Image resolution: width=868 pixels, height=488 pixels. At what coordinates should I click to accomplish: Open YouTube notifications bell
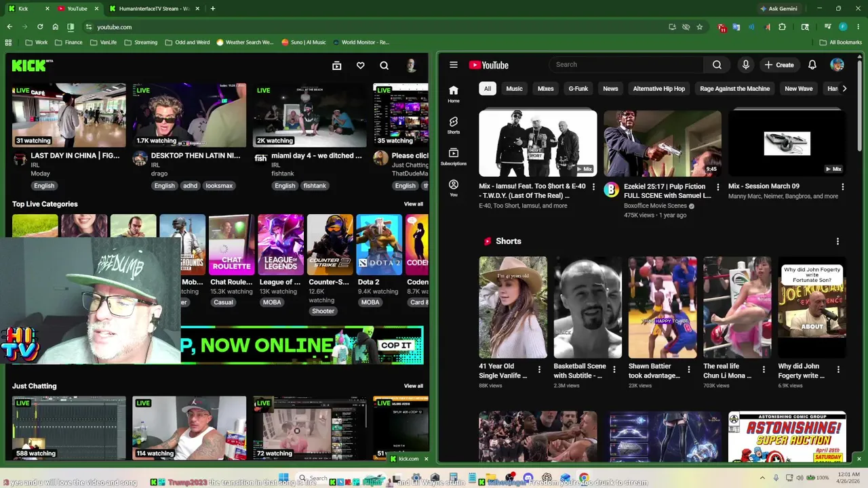pyautogui.click(x=812, y=65)
